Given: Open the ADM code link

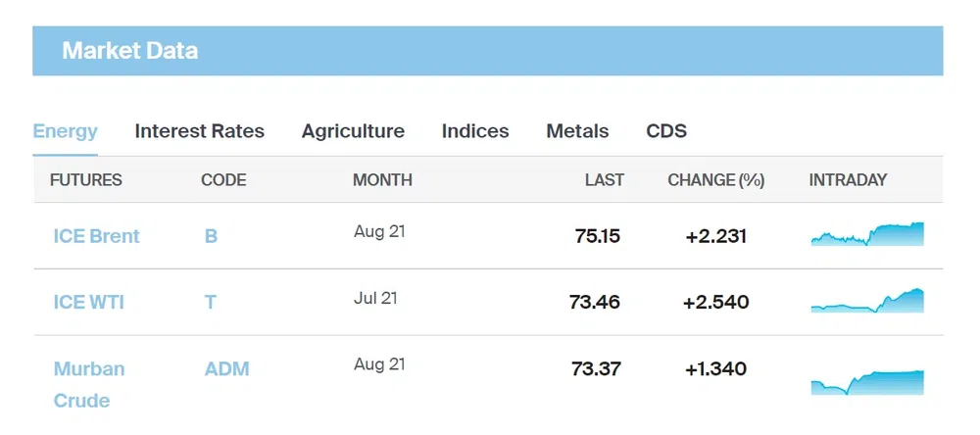Looking at the screenshot, I should tap(226, 369).
